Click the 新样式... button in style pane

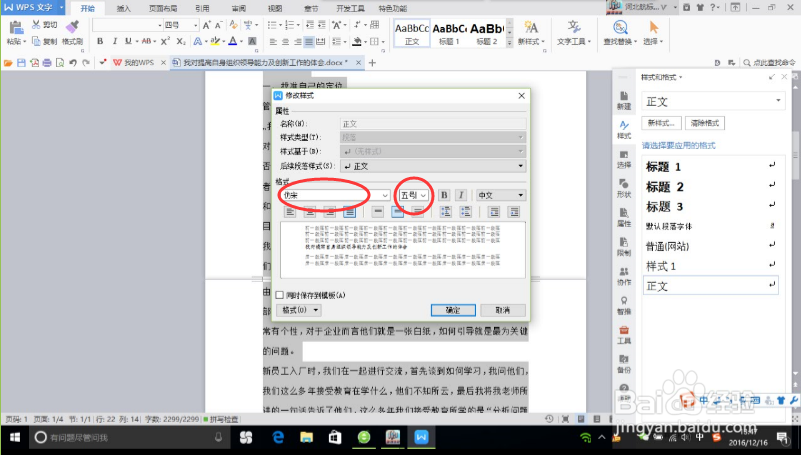661,123
